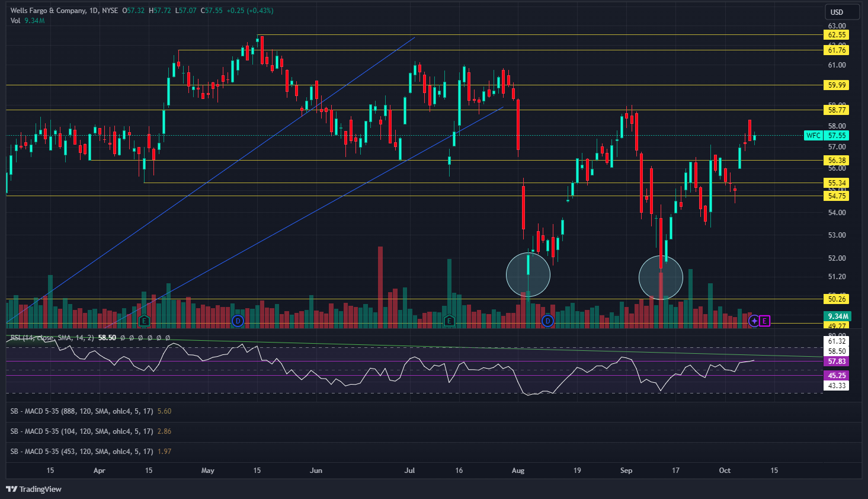Click the 54.00 tick on the price axis
Image resolution: width=868 pixels, height=499 pixels.
[837, 213]
